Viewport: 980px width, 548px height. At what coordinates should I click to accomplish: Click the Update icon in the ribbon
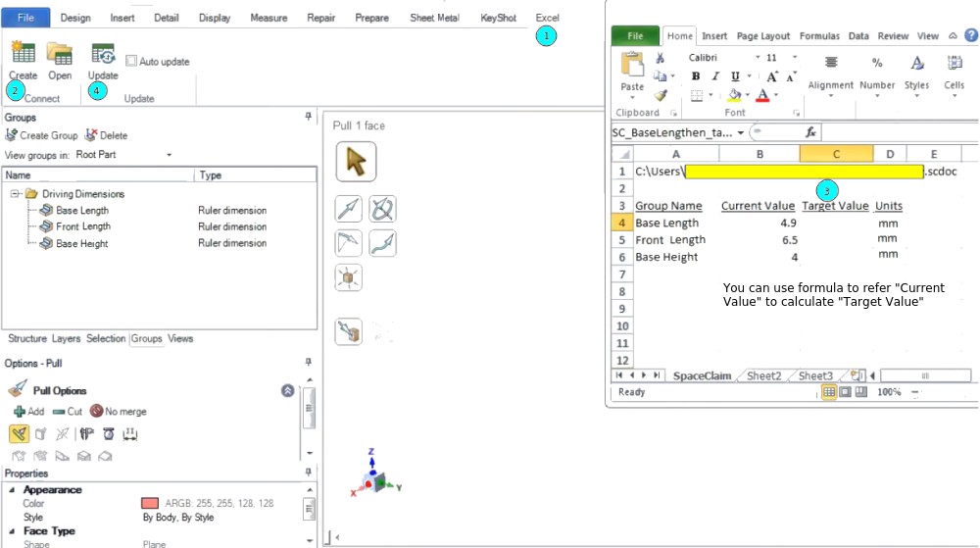103,54
